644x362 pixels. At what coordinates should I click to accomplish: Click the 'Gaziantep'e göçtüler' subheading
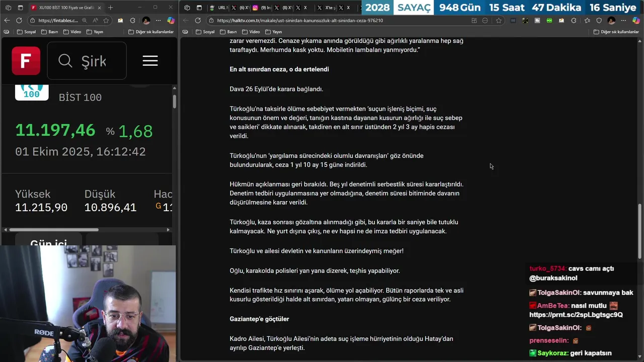click(x=259, y=319)
